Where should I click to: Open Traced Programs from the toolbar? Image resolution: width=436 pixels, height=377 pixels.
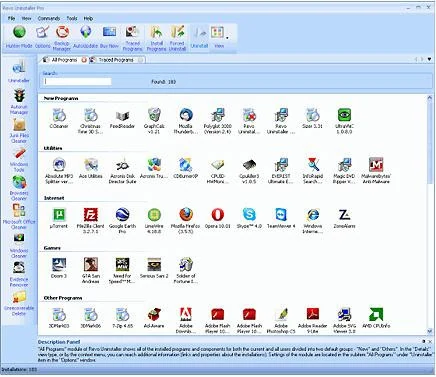132,38
